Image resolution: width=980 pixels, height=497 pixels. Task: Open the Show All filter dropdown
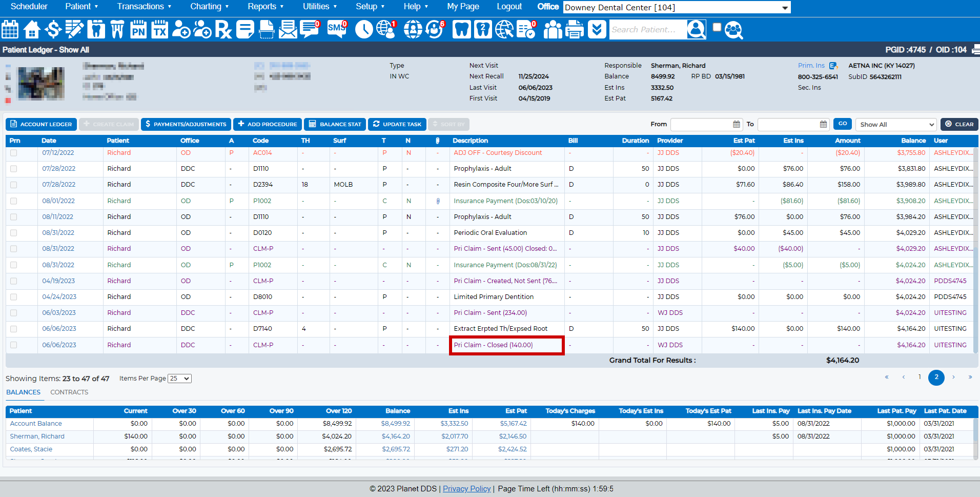click(x=896, y=124)
